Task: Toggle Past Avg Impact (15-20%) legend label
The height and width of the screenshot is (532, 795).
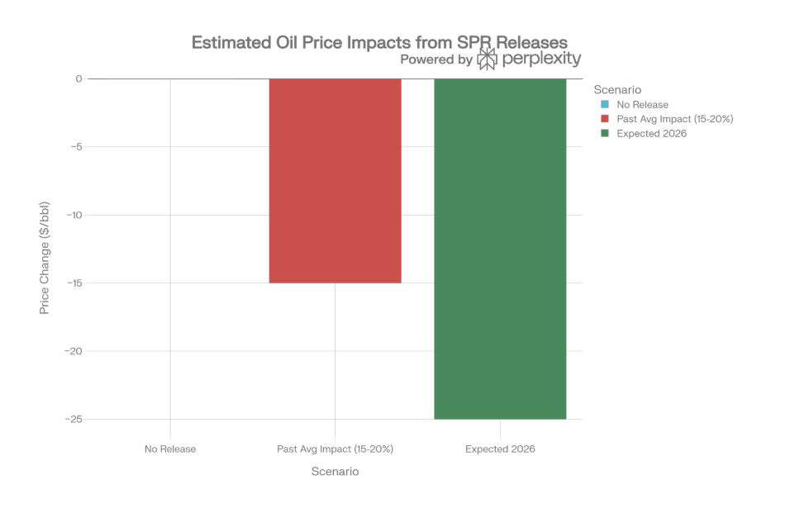Action: 674,119
